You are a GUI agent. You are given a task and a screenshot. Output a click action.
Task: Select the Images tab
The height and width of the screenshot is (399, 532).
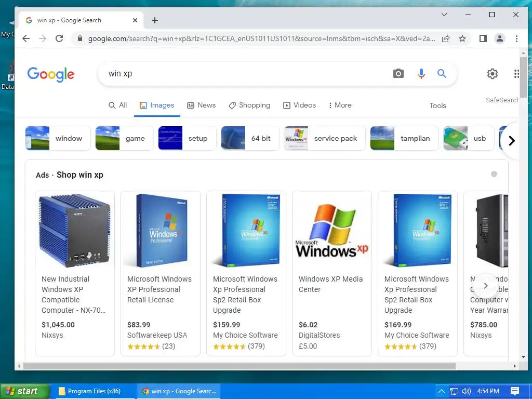coord(157,105)
